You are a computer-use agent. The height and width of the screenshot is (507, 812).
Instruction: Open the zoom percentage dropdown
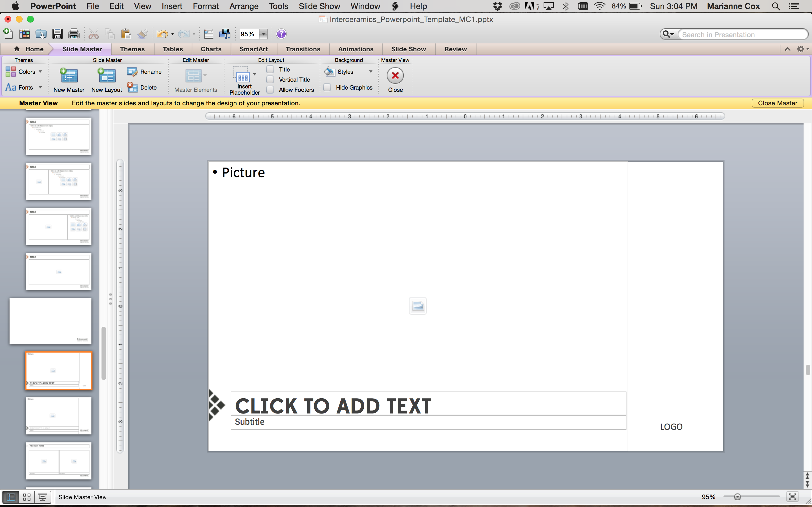point(264,34)
